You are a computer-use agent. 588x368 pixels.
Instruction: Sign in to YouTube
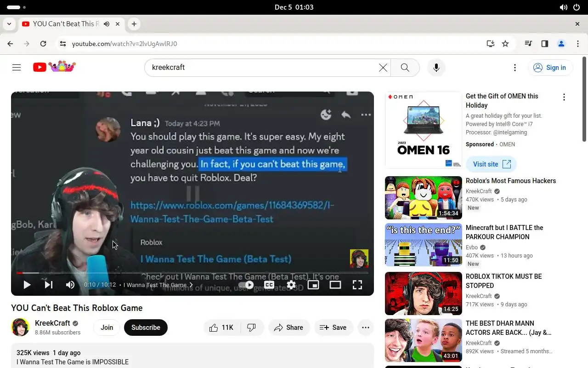[550, 68]
